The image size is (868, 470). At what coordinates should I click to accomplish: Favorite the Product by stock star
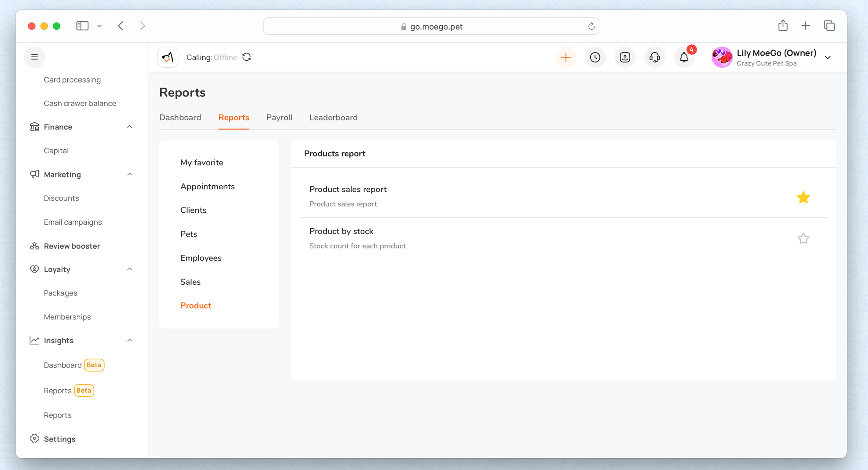tap(803, 239)
